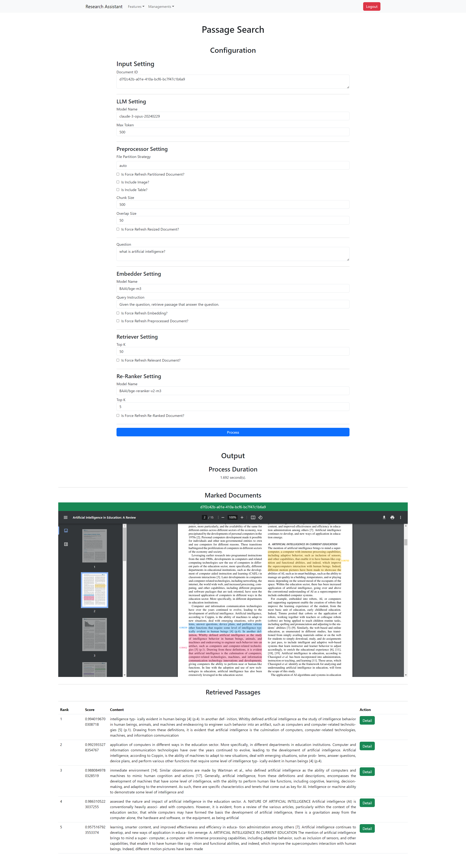Click the Overlap Size field
466x868 pixels.
coord(233,220)
